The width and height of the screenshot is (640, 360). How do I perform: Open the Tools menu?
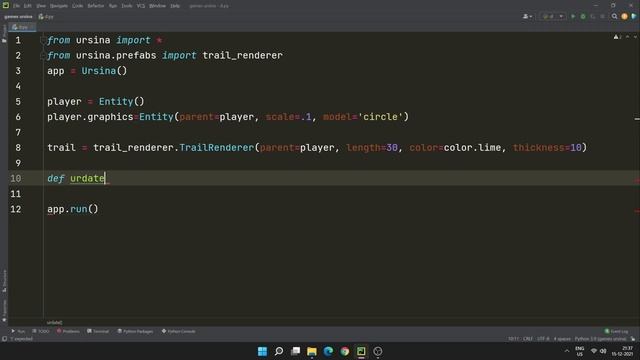click(x=127, y=6)
